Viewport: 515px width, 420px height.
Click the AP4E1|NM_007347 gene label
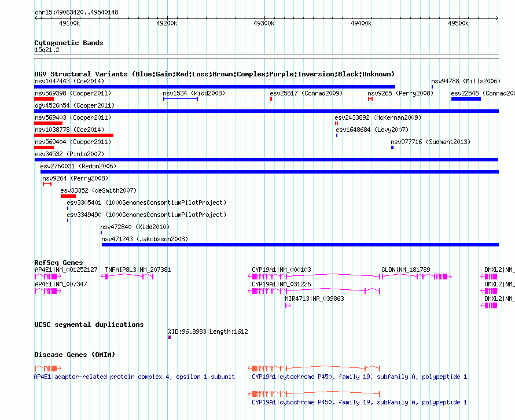(x=61, y=284)
